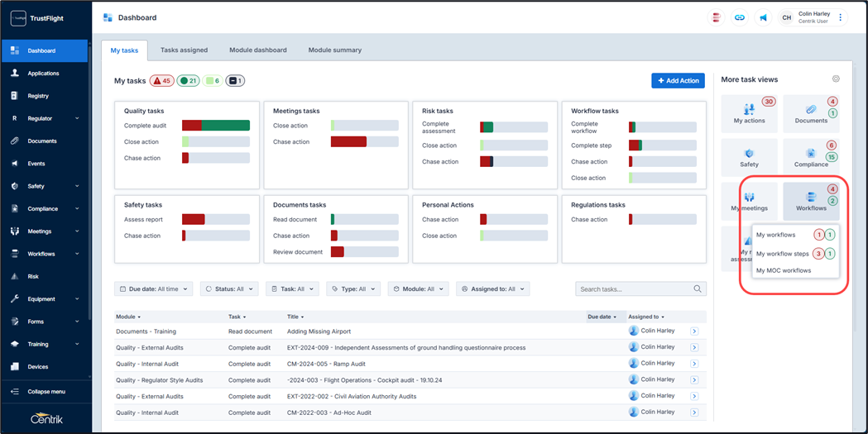Open the Due date filter dropdown

point(154,289)
